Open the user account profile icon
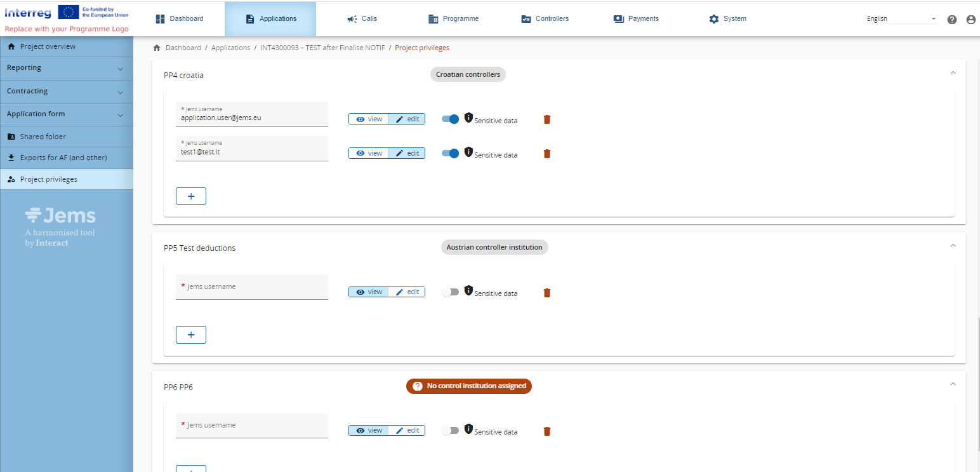 tap(970, 20)
